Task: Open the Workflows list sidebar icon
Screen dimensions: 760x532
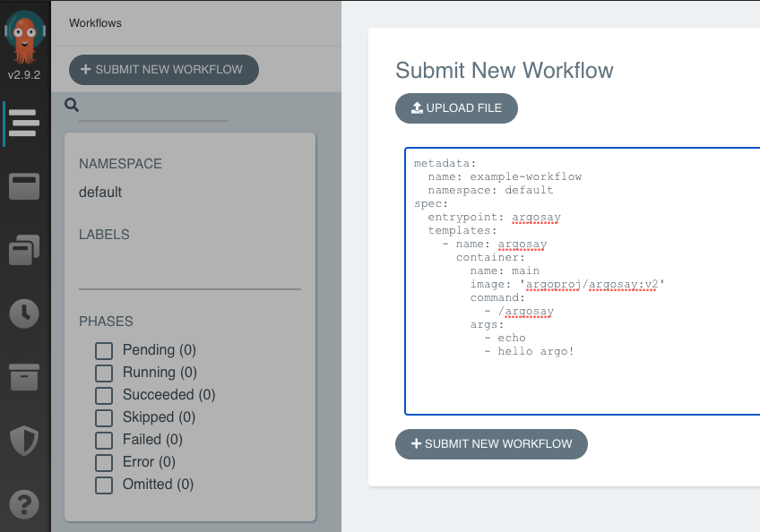Action: (24, 123)
